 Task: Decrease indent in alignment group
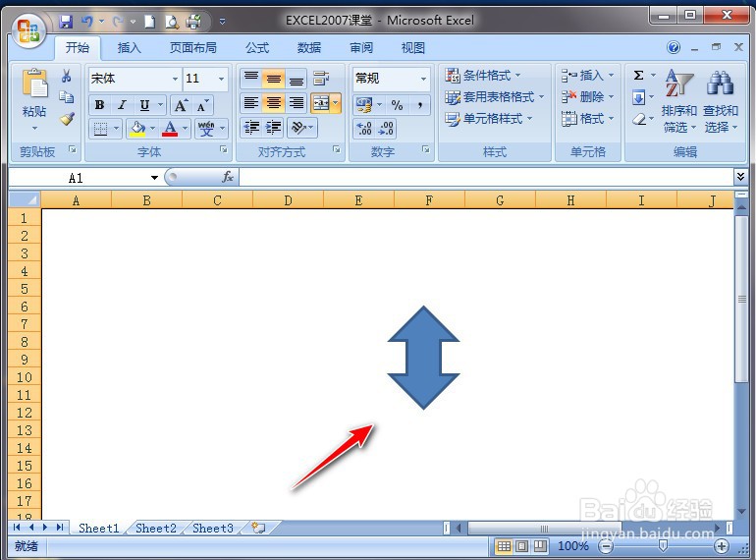(x=251, y=128)
